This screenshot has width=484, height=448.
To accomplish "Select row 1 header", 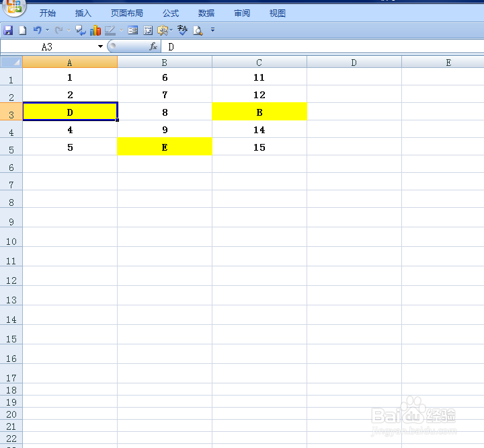I will (x=11, y=77).
